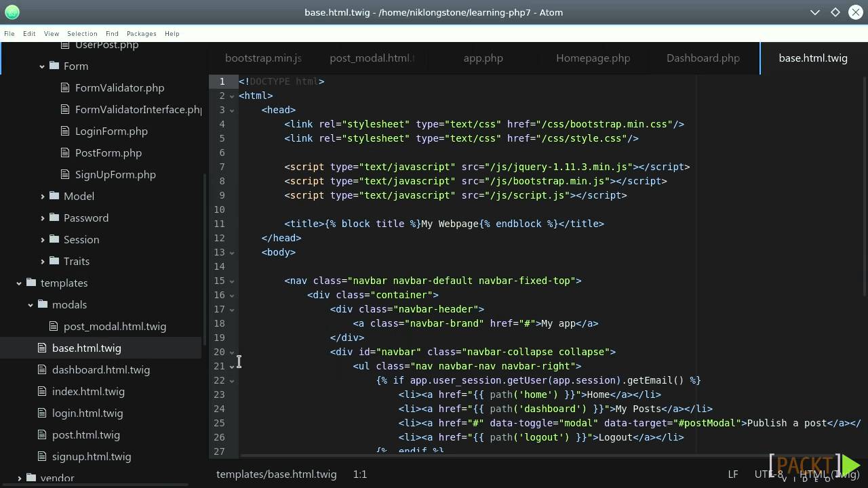Screen dimensions: 868x488
Task: Fold the navbar-header div at line 17
Action: (232, 309)
